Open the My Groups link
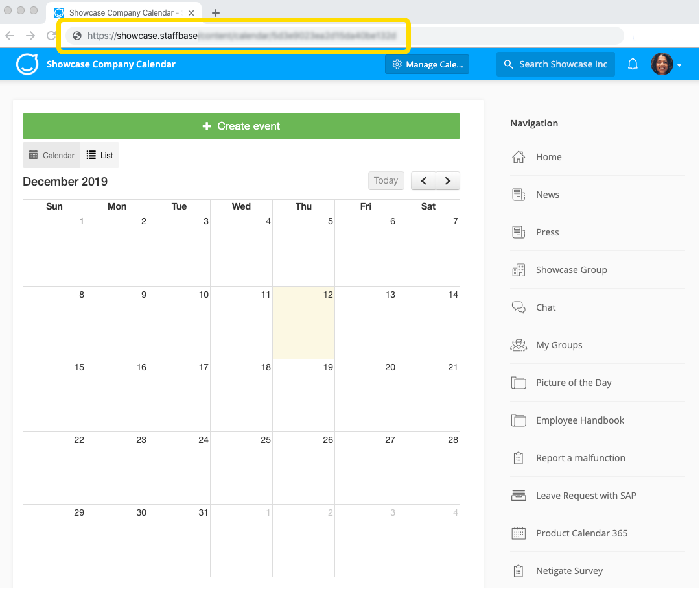The height and width of the screenshot is (589, 700). 559,345
